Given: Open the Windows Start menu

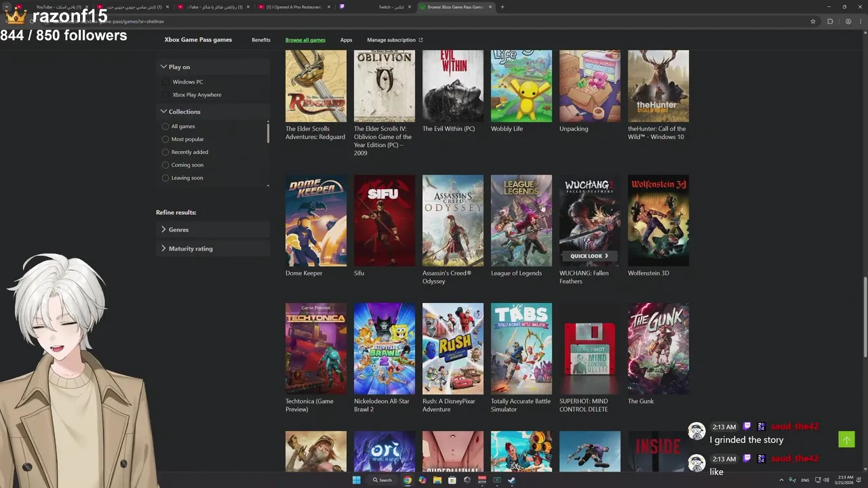Looking at the screenshot, I should pos(357,480).
